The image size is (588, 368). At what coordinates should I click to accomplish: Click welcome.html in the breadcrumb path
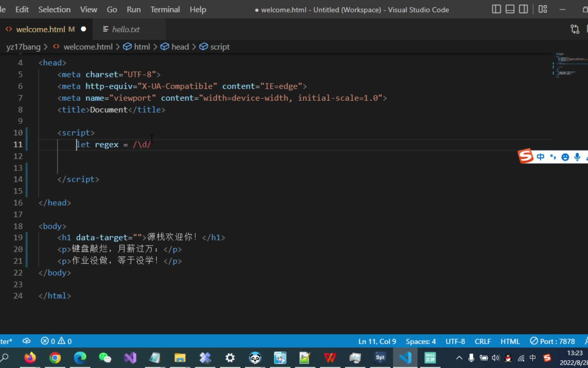[x=88, y=47]
